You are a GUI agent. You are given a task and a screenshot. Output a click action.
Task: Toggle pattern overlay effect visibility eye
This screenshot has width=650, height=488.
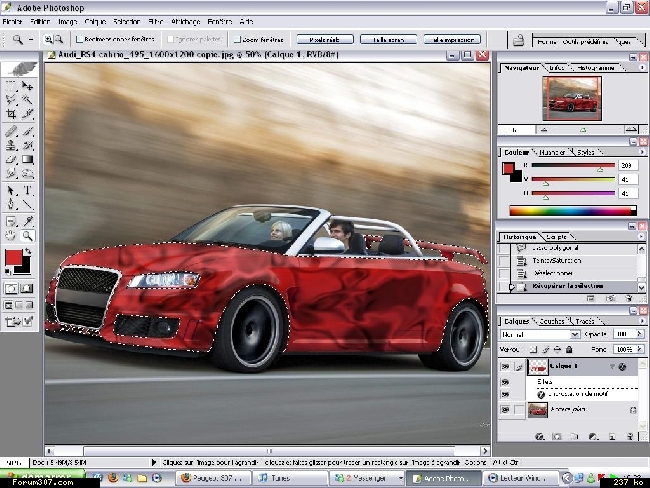click(505, 394)
